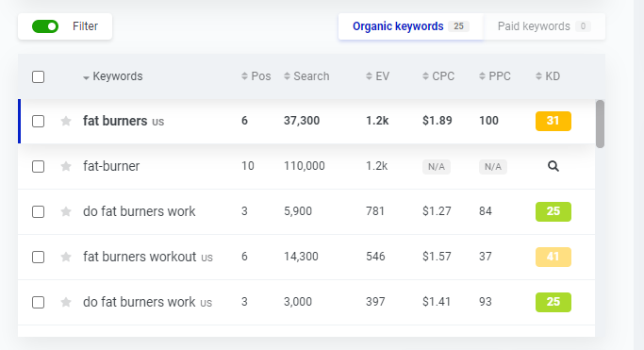Star the do fat burners work 5,900 row
Image resolution: width=644 pixels, height=350 pixels.
(x=66, y=211)
